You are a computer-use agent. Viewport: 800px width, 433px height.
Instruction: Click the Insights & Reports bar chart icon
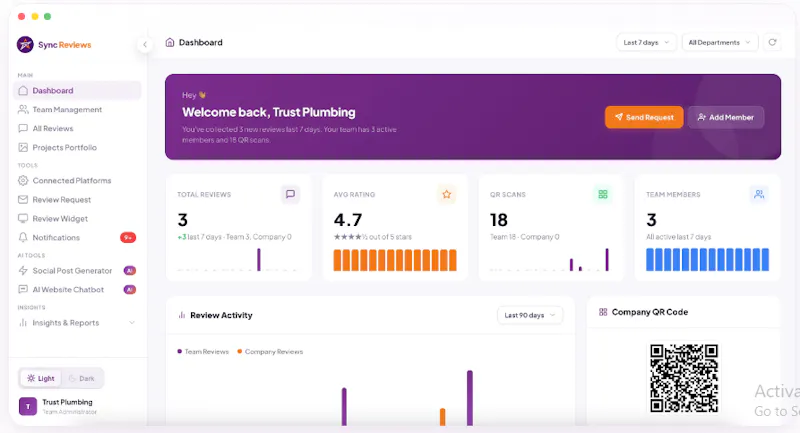pyautogui.click(x=23, y=323)
